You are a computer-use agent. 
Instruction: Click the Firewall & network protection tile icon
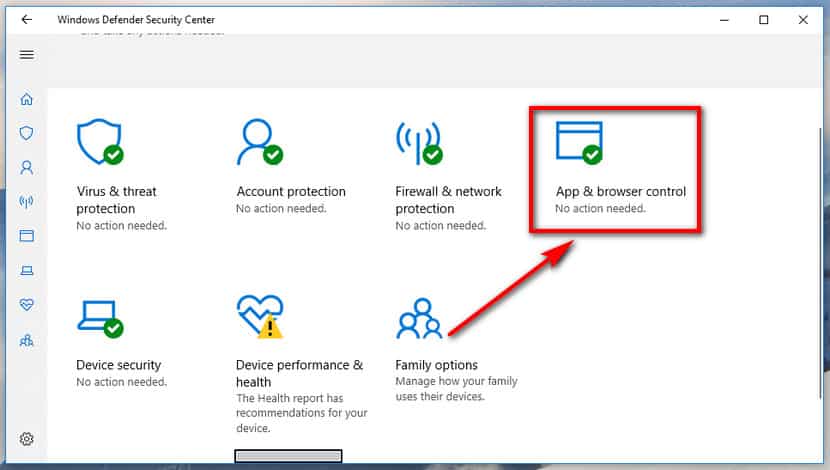[x=420, y=143]
